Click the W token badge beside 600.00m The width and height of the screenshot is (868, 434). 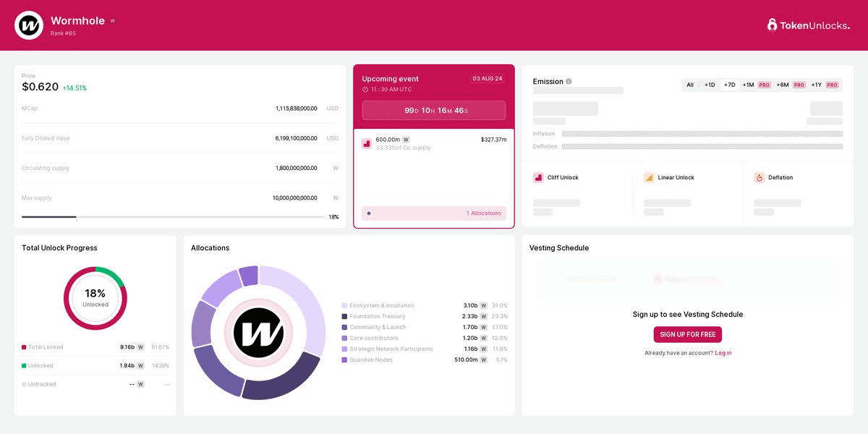pos(406,140)
